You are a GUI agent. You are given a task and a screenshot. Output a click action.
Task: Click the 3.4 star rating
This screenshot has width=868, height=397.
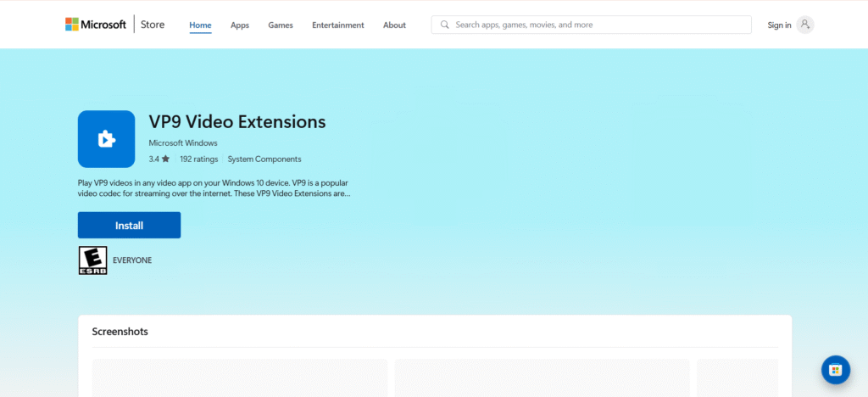click(159, 159)
